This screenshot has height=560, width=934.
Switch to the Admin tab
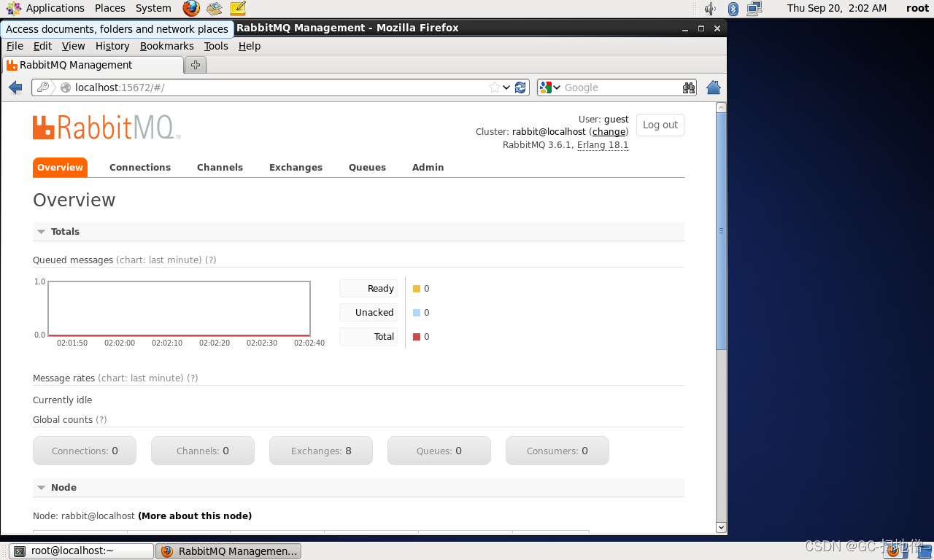click(x=428, y=168)
